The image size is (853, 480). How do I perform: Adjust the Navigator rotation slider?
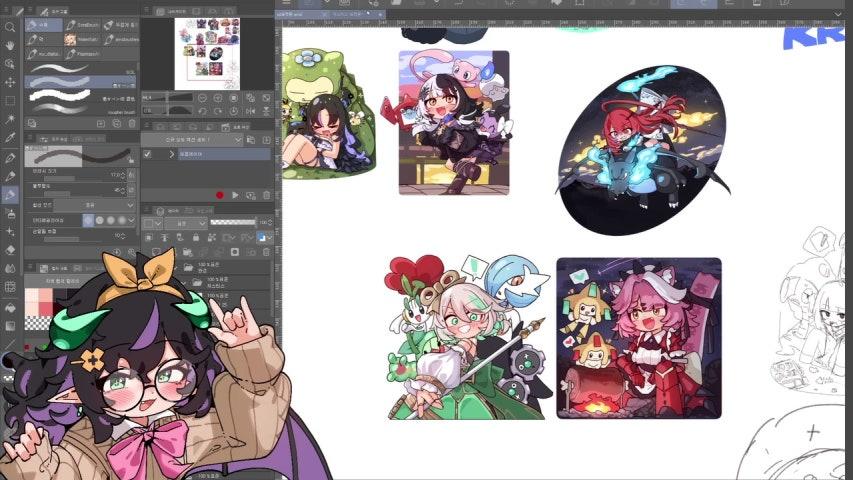pos(167,111)
